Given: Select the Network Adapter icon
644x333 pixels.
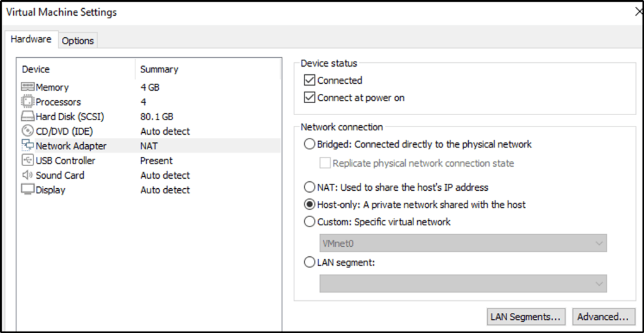Looking at the screenshot, I should [28, 145].
